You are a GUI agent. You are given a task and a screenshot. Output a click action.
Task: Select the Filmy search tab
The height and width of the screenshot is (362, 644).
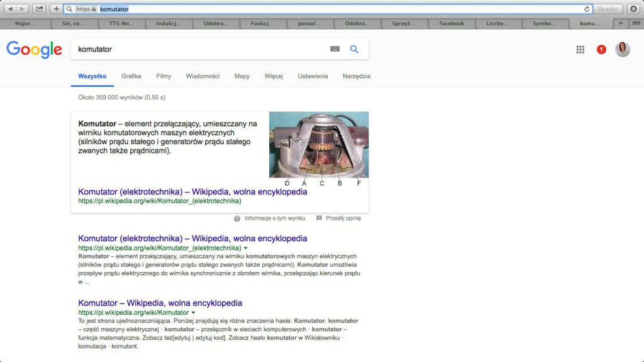164,76
